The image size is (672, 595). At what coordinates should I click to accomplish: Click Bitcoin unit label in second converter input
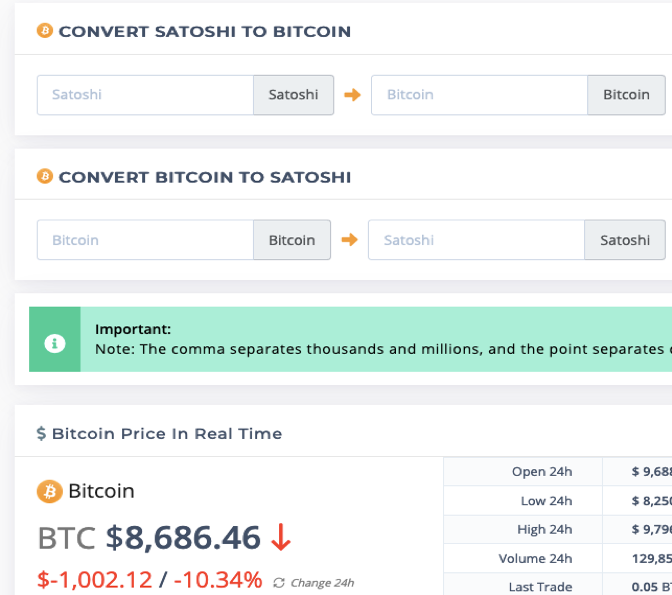tap(292, 240)
